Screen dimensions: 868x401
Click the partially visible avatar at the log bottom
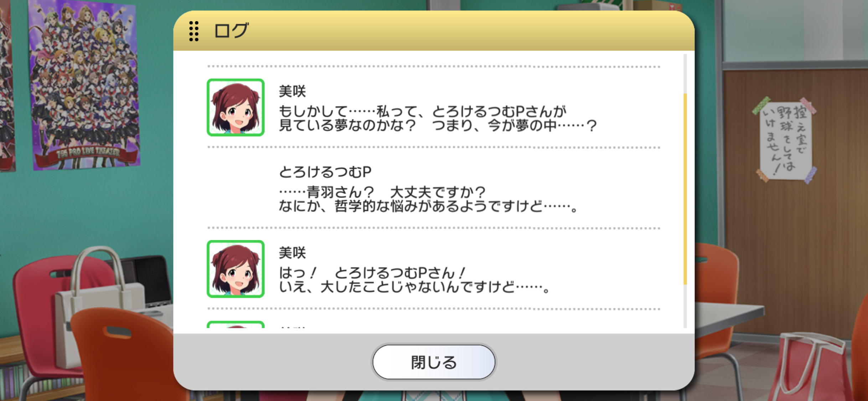point(236,324)
